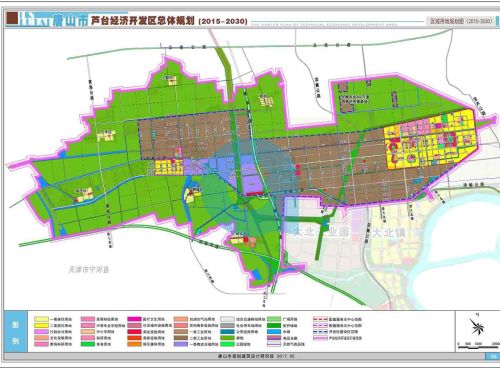Viewport: 500px width, 375px height.
Task: Choose the dark green protective greenbelt swatch
Action: click(x=274, y=325)
